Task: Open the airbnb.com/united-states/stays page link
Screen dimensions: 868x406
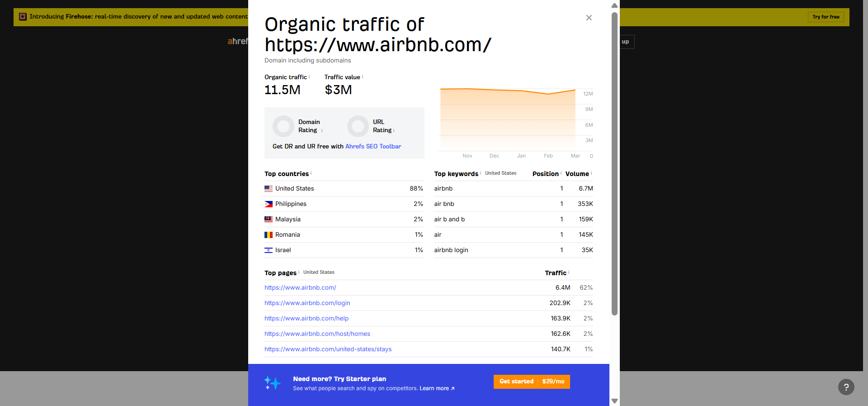Action: tap(328, 349)
